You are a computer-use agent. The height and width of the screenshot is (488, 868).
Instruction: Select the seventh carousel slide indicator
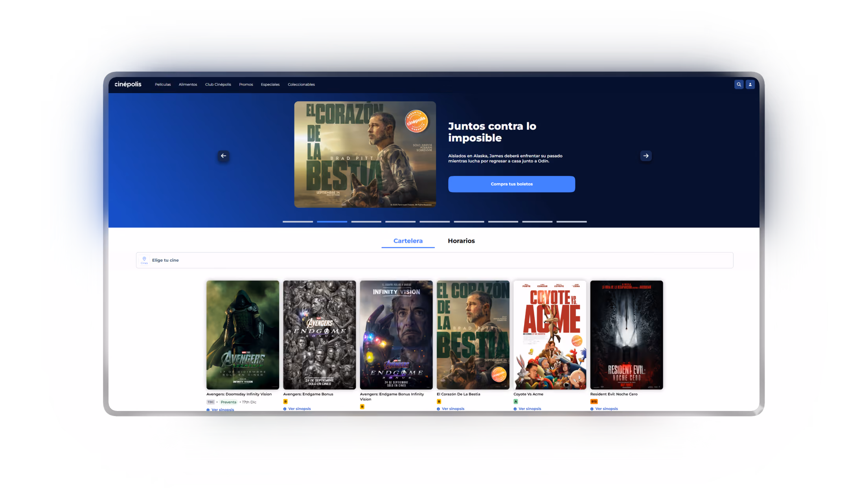coord(503,222)
